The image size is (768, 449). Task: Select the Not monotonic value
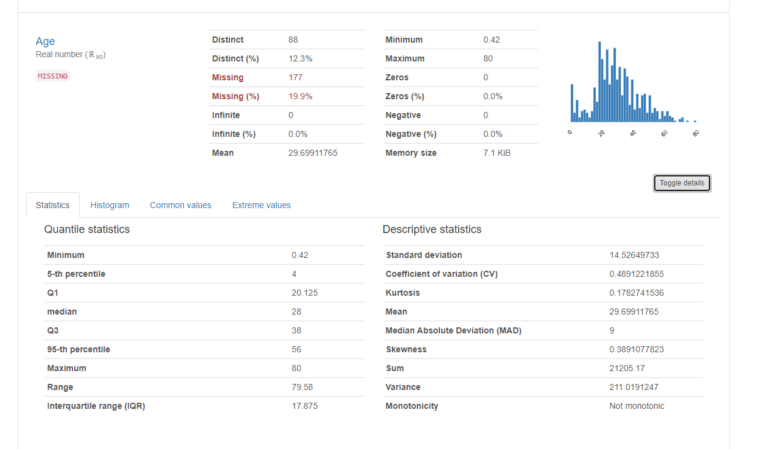click(x=636, y=406)
